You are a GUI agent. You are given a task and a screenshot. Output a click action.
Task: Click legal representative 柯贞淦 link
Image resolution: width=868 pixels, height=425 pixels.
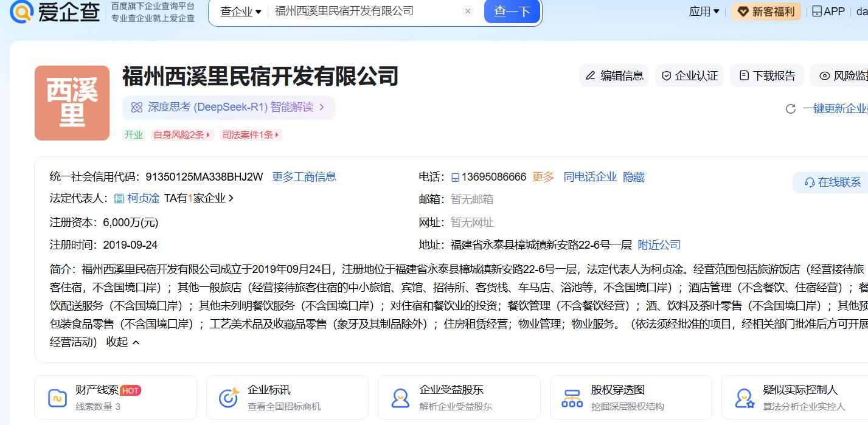[x=143, y=198]
